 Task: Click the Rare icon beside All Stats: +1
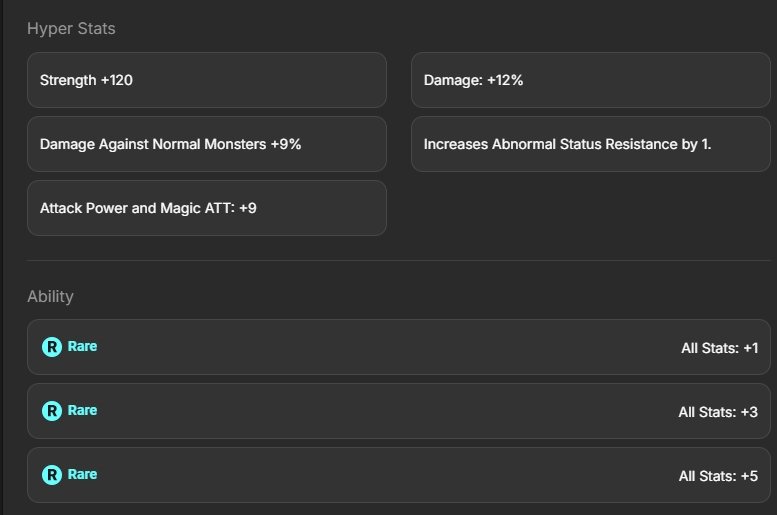coord(52,347)
